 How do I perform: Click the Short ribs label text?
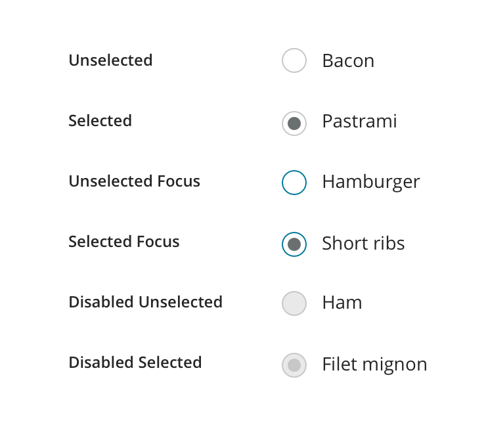point(363,243)
